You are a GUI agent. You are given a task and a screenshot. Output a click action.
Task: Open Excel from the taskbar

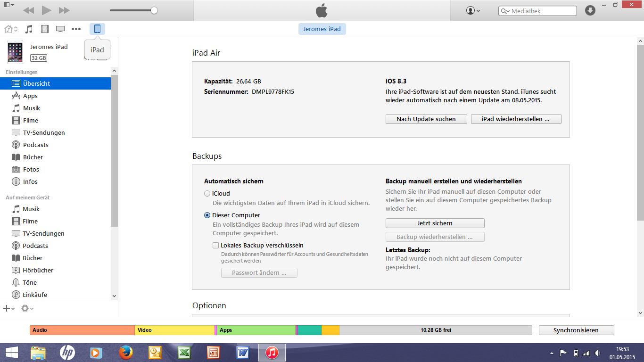coord(184,353)
